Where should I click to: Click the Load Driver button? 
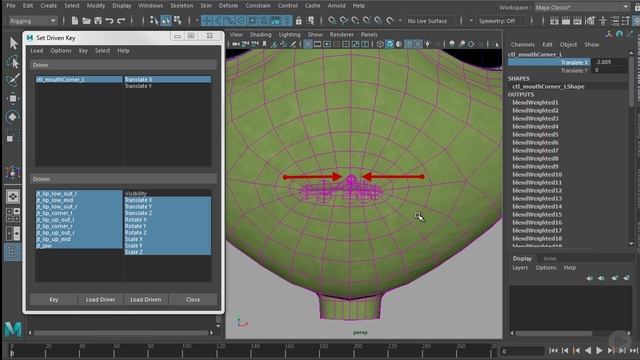pyautogui.click(x=100, y=299)
